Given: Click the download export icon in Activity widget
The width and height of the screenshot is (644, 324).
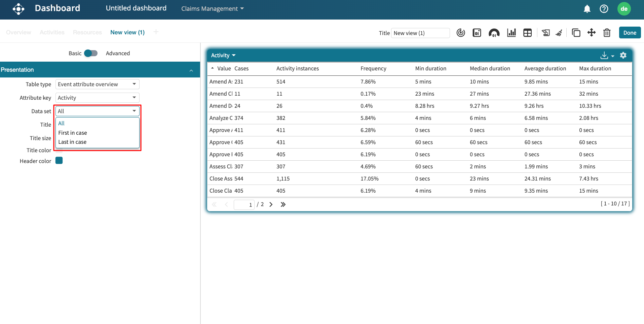Looking at the screenshot, I should click(604, 55).
